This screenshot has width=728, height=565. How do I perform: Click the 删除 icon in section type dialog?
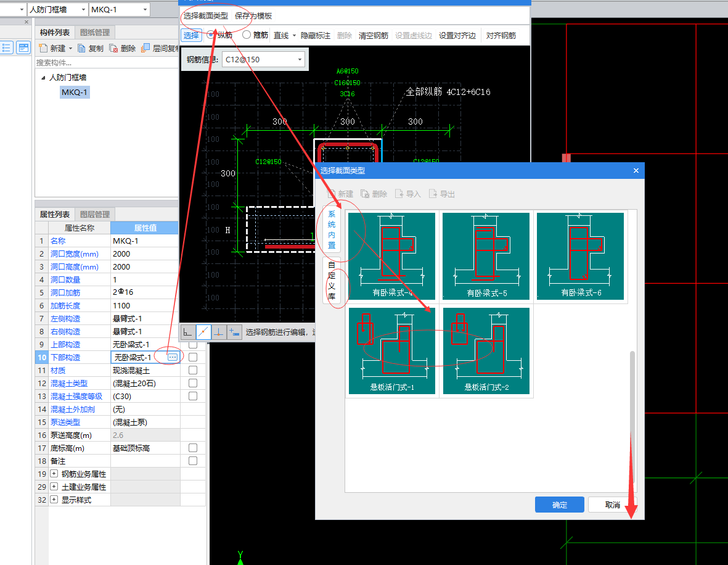366,194
